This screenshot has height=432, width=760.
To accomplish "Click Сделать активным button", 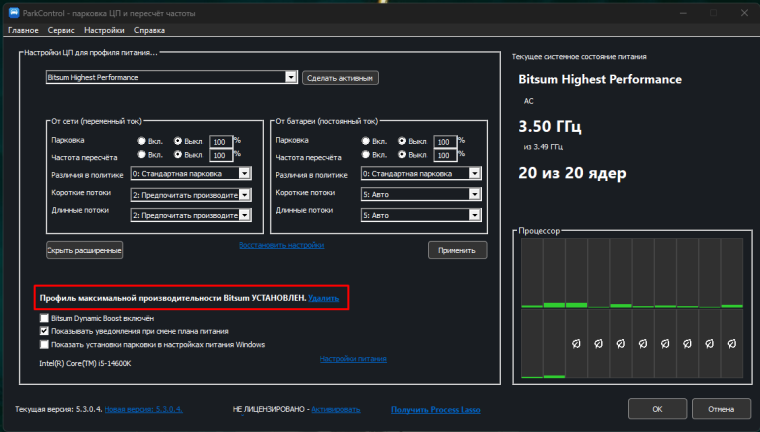I will 340,78.
